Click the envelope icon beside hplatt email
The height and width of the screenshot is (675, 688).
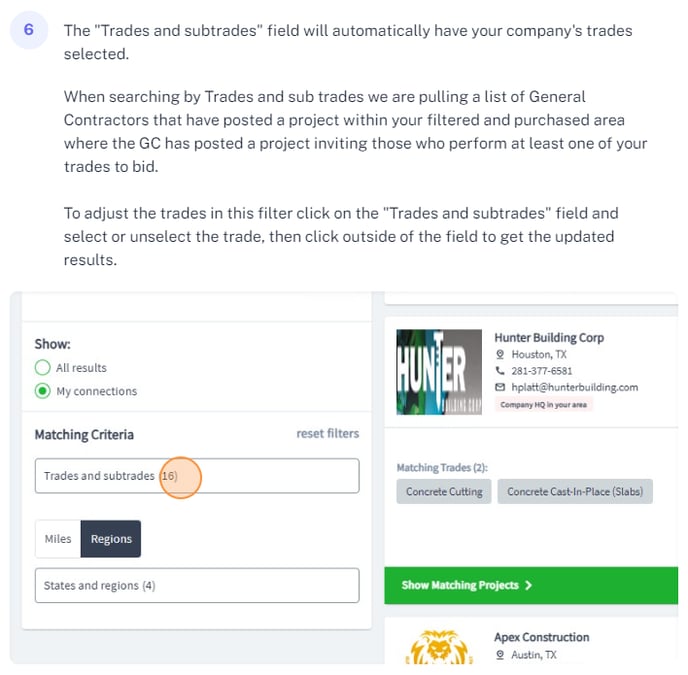500,387
